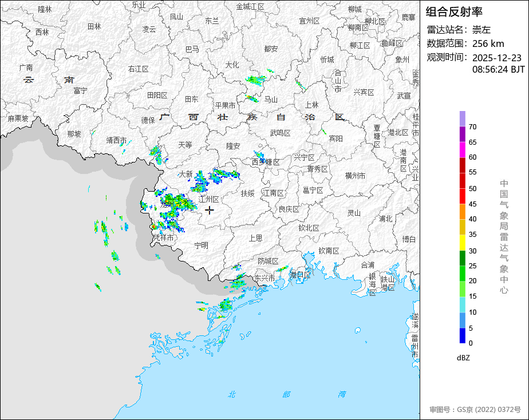
Task: Select the 崇左 radar station name
Action: 481,30
